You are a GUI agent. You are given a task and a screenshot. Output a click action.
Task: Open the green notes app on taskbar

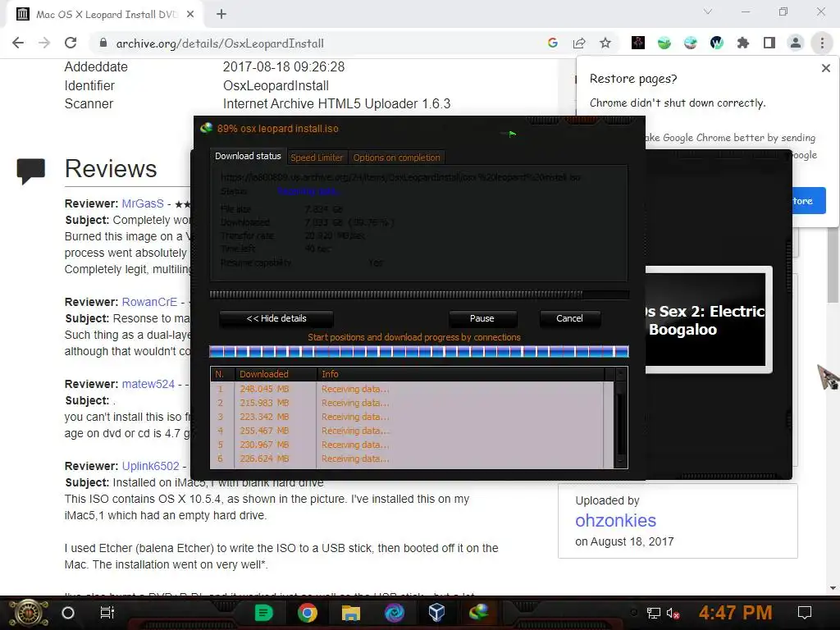(x=263, y=613)
